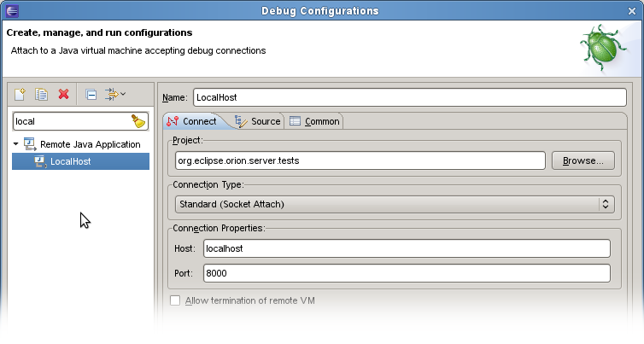The width and height of the screenshot is (644, 344).
Task: Collapse all configurations in the tree
Action: [x=91, y=95]
